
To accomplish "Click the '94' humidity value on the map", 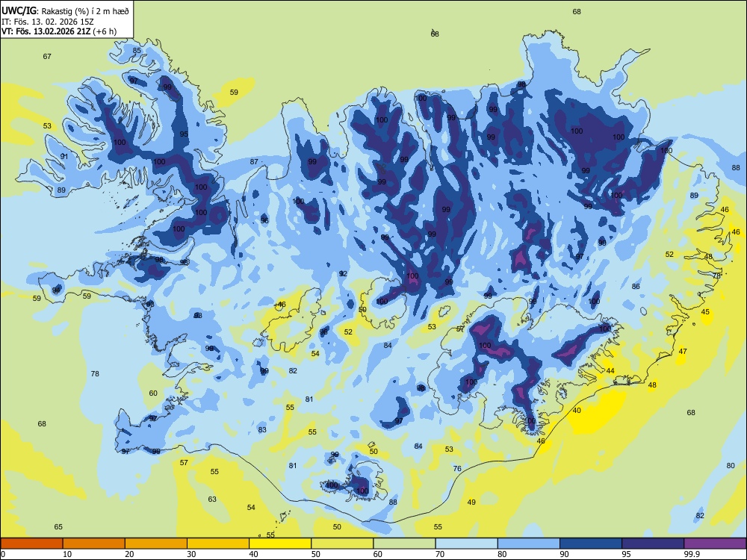I will click(x=56, y=290).
